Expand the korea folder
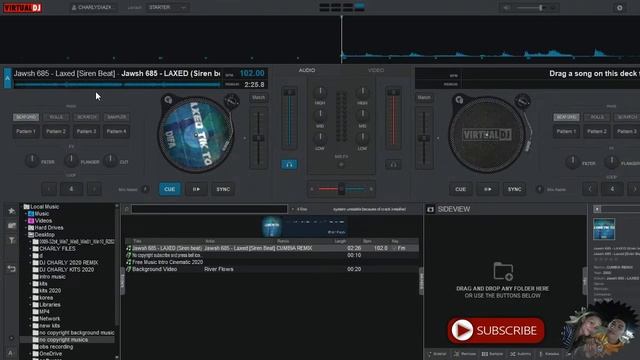Screen dimensions: 640x360 pyautogui.click(x=31, y=298)
